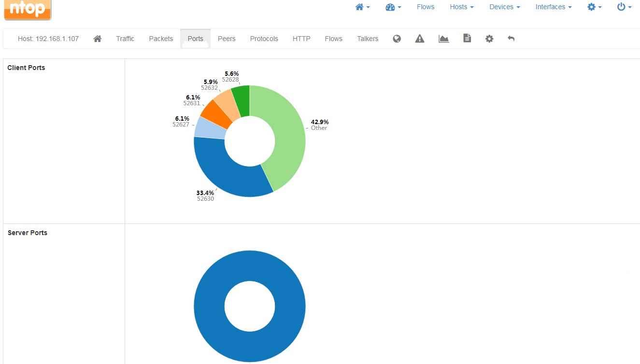The image size is (640, 364).
Task: Click the 'Client Ports' heading
Action: coord(26,68)
